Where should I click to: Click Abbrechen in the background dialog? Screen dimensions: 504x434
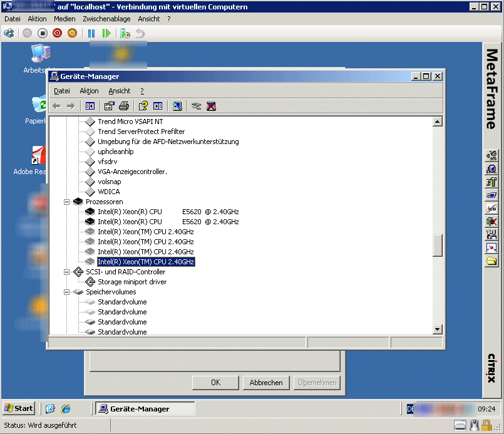[266, 383]
